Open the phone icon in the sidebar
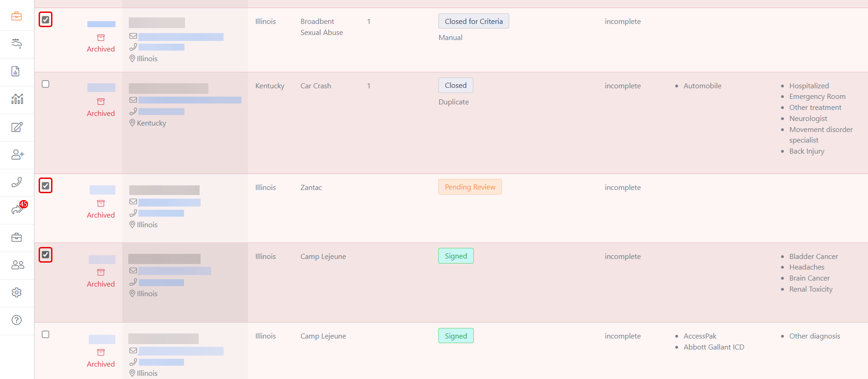868x379 pixels. pyautogui.click(x=17, y=182)
